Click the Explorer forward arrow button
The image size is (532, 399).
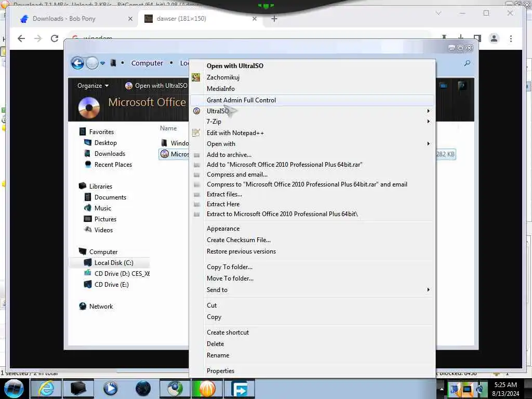click(x=92, y=63)
